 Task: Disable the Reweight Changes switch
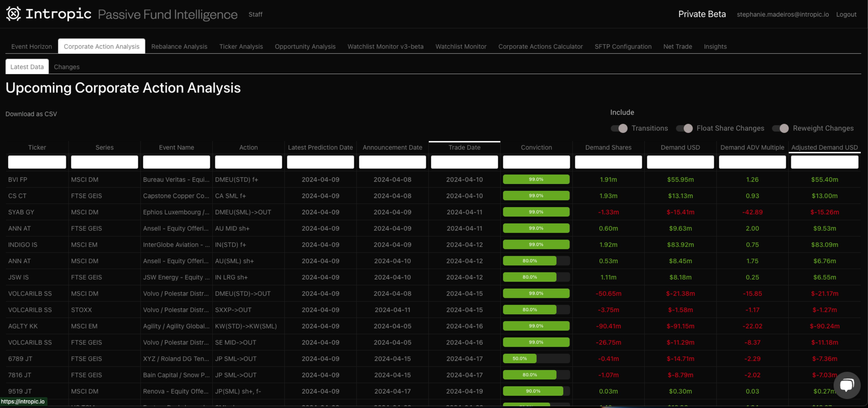click(x=780, y=128)
